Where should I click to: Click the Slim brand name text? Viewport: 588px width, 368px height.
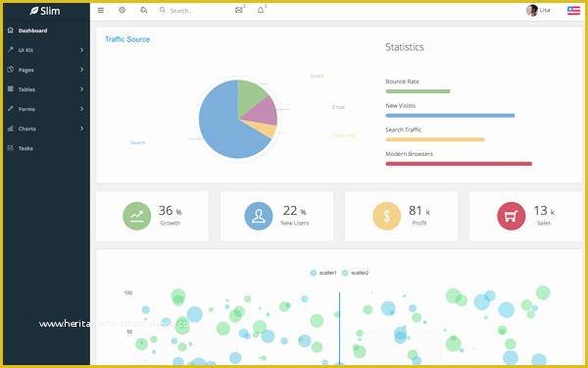50,11
